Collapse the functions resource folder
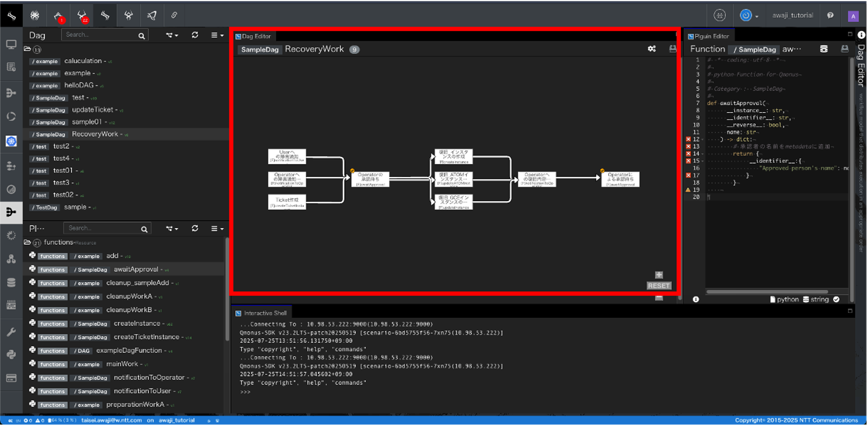The image size is (868, 425). pyautogui.click(x=28, y=242)
